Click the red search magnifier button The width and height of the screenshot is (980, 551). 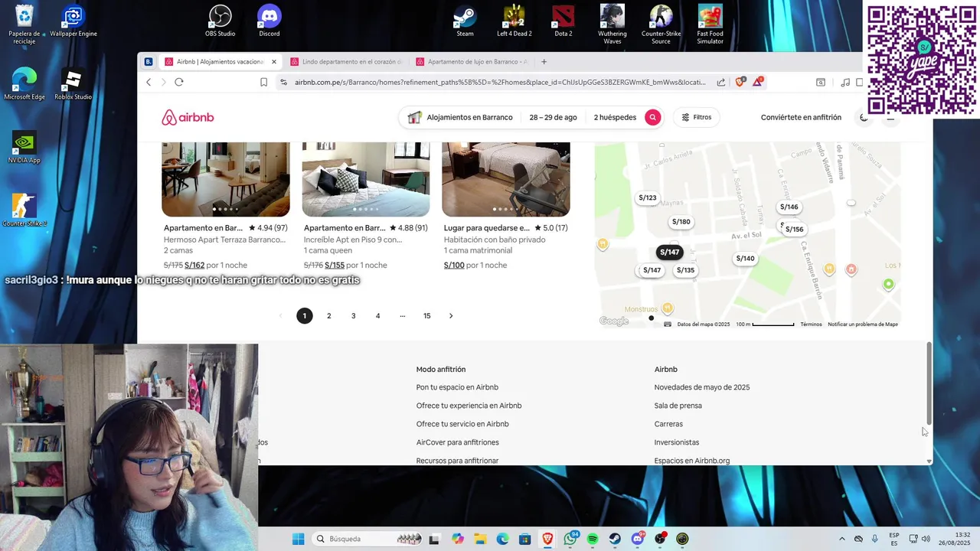tap(652, 117)
